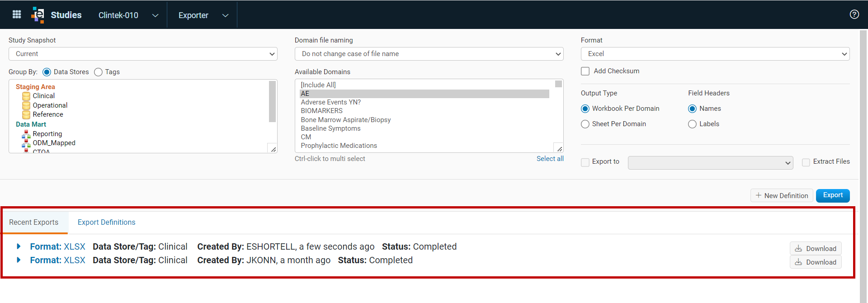Image resolution: width=868 pixels, height=303 pixels.
Task: Click the blue Export button
Action: pyautogui.click(x=833, y=195)
